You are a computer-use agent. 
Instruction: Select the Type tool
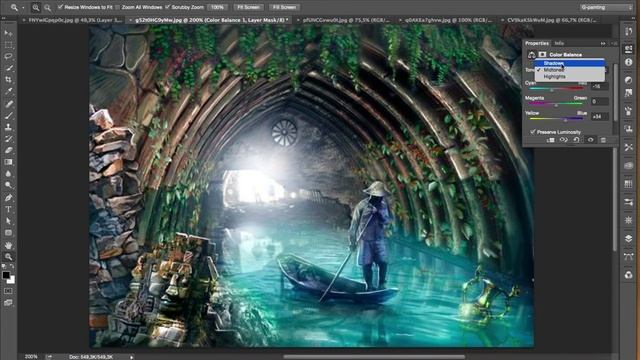[x=8, y=209]
